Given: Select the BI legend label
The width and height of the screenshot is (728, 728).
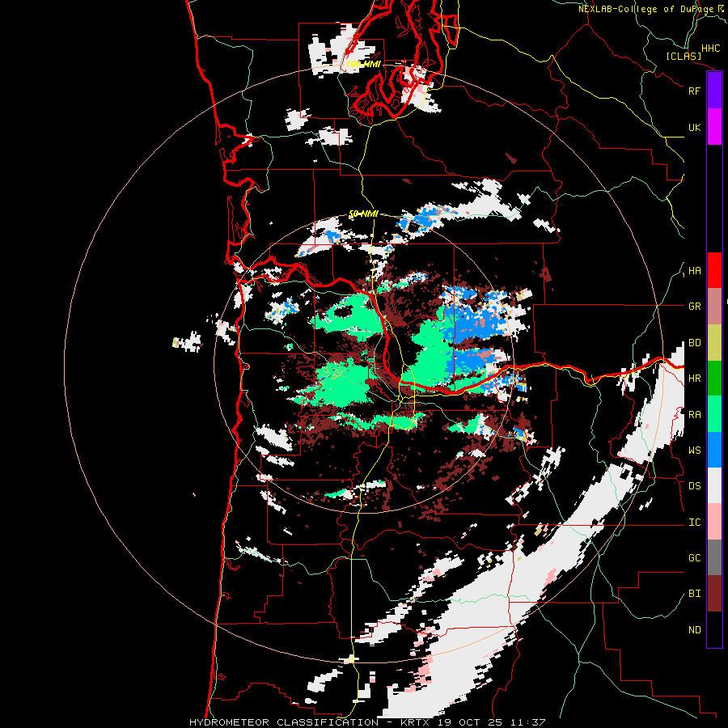Looking at the screenshot, I should (695, 594).
